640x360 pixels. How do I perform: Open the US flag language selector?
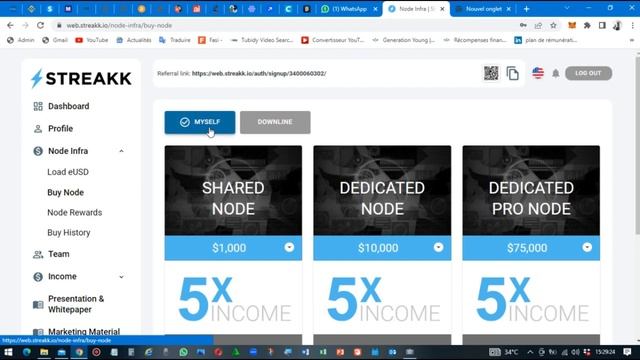click(x=538, y=73)
